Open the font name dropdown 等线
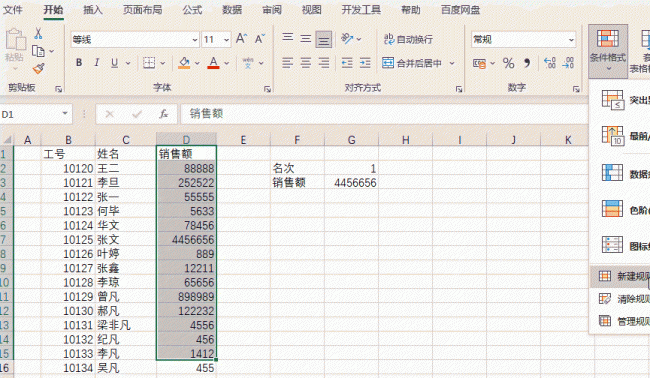Screen dimensions: 650x378 point(194,40)
